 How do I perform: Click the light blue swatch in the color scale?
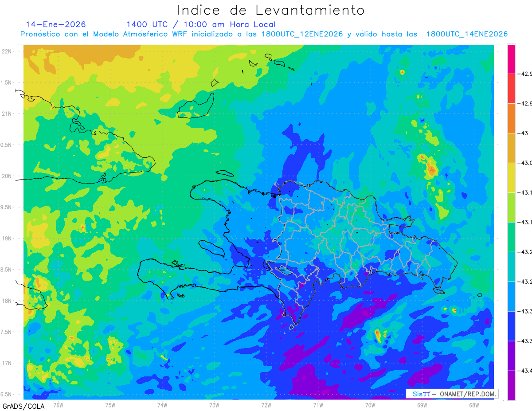pyautogui.click(x=511, y=296)
